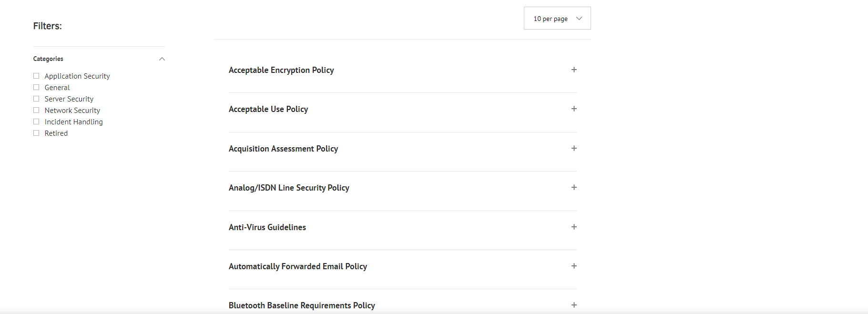Check the Incident Handling filter checkbox
Viewport: 868px width, 314px height.
click(36, 122)
